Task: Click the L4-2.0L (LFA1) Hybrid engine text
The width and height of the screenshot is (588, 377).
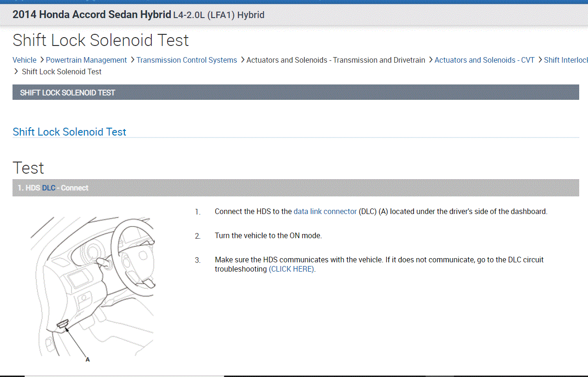Action: click(x=219, y=15)
